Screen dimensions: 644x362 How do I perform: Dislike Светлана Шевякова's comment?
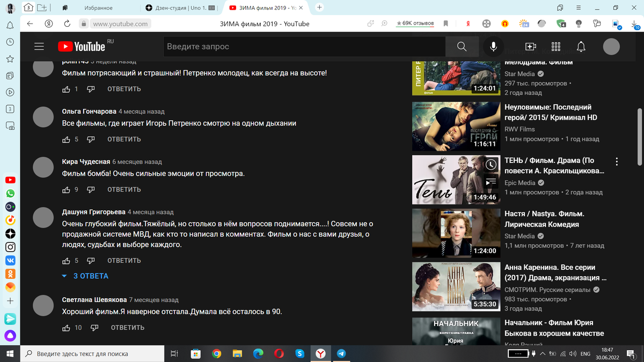(94, 328)
